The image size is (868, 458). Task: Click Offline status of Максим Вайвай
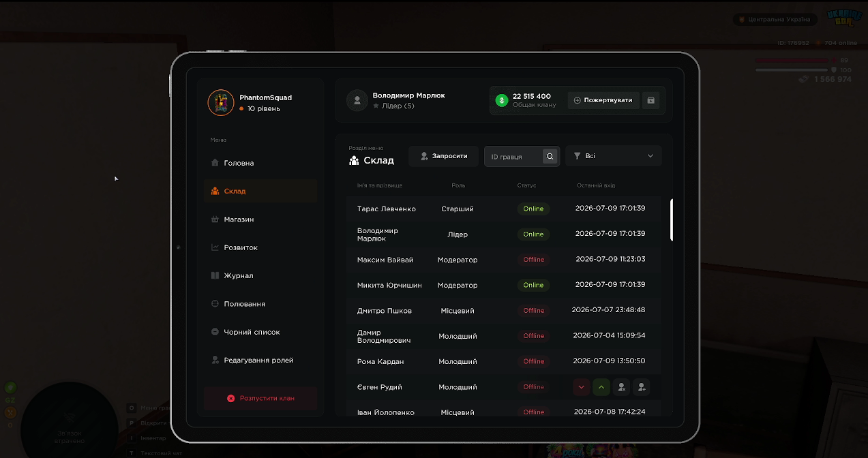pyautogui.click(x=533, y=260)
